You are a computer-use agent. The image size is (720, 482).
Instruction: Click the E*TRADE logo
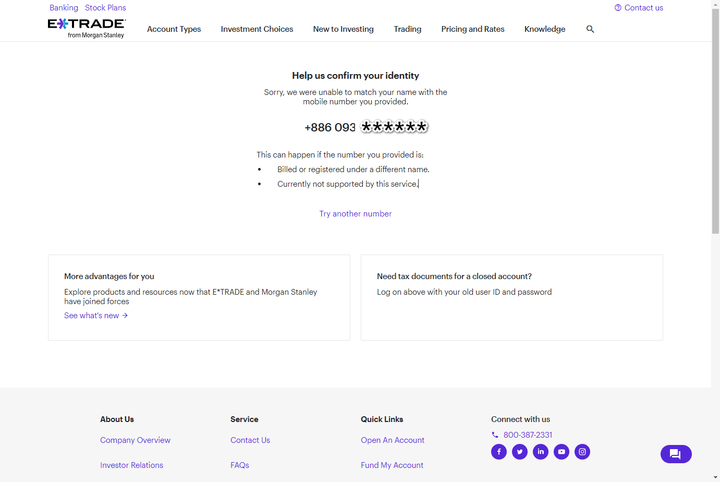pyautogui.click(x=87, y=28)
